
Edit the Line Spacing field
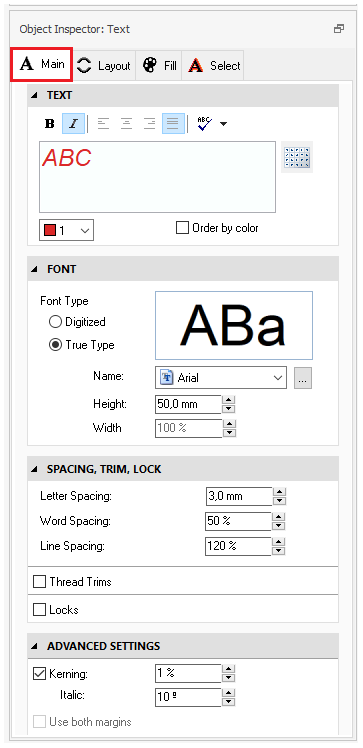coord(239,546)
